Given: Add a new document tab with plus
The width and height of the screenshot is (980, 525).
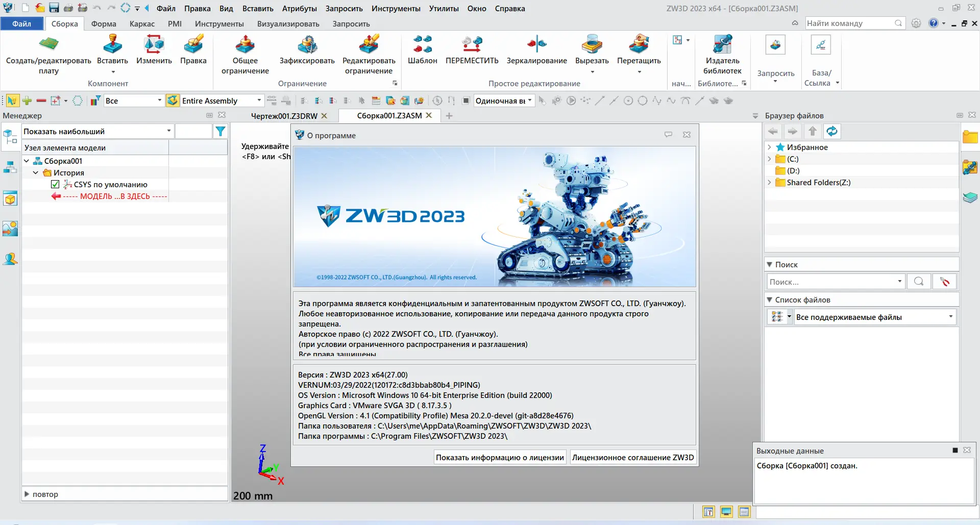Looking at the screenshot, I should click(449, 116).
